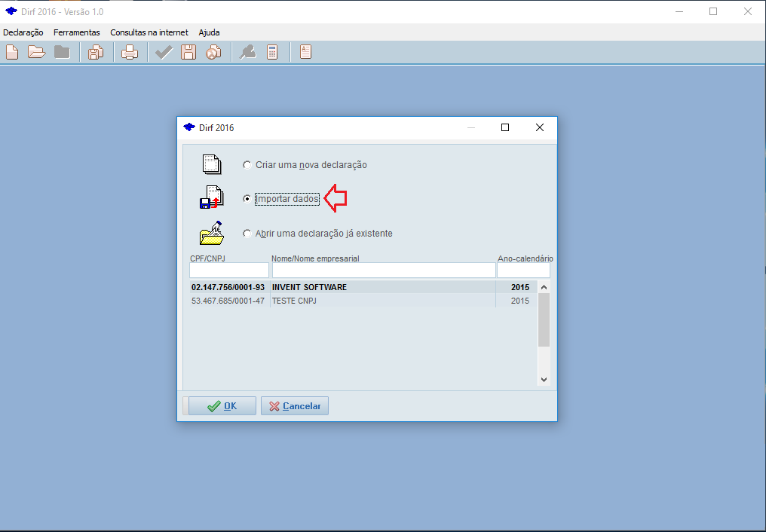Viewport: 766px width, 532px height.
Task: Open the Ferramentas menu
Action: pos(77,32)
